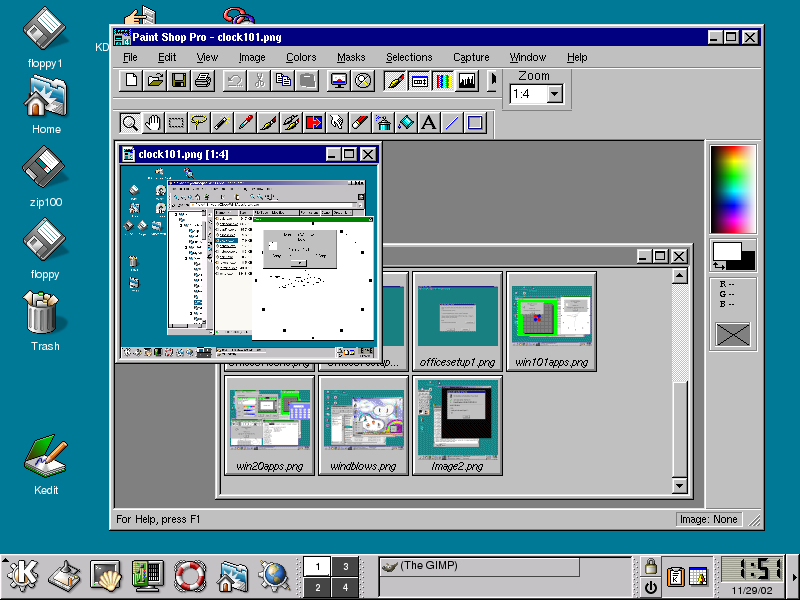The image size is (800, 600).
Task: Select the Eraser tool
Action: point(360,123)
